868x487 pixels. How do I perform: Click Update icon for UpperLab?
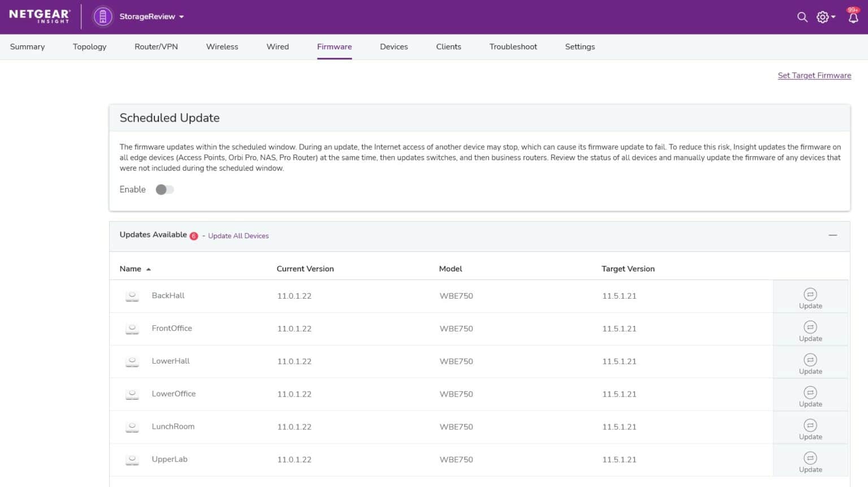point(810,458)
